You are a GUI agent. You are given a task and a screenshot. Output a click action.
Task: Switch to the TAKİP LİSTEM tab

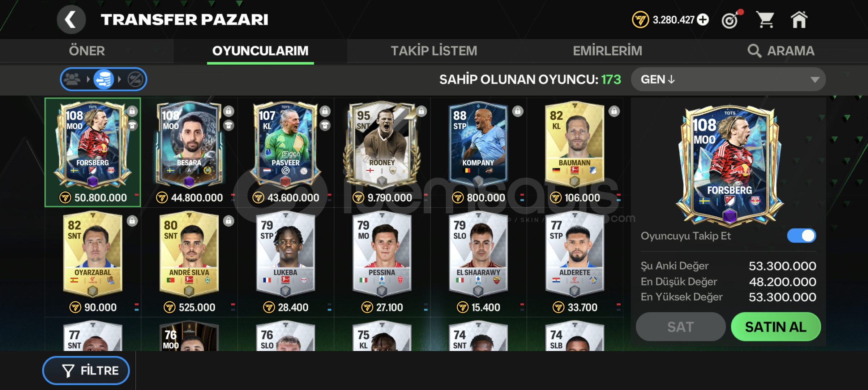[x=434, y=51]
